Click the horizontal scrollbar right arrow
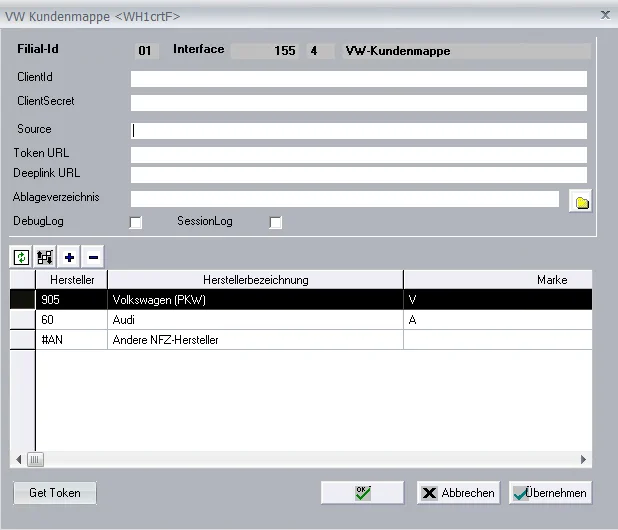 click(583, 459)
